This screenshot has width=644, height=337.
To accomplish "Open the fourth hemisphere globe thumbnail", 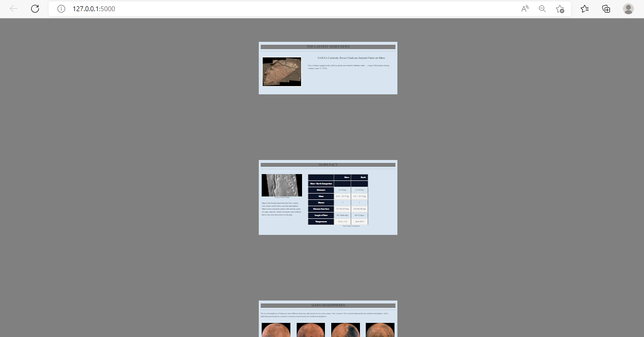I will (380, 330).
